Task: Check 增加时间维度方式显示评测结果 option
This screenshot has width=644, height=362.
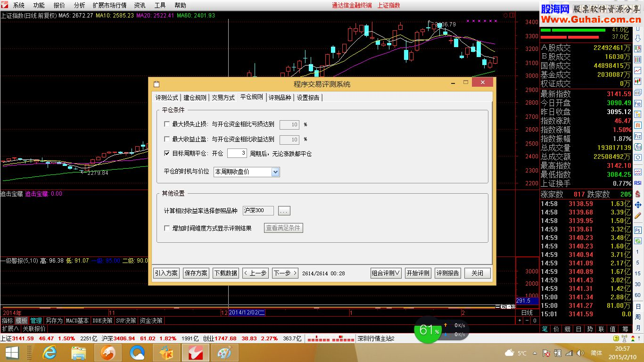Action: click(x=166, y=228)
